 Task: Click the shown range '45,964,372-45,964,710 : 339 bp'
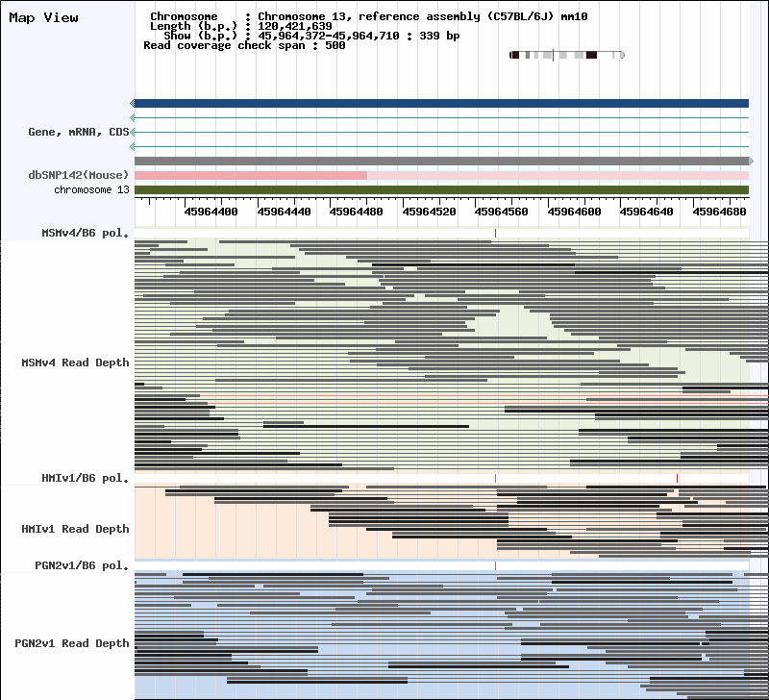tap(359, 36)
